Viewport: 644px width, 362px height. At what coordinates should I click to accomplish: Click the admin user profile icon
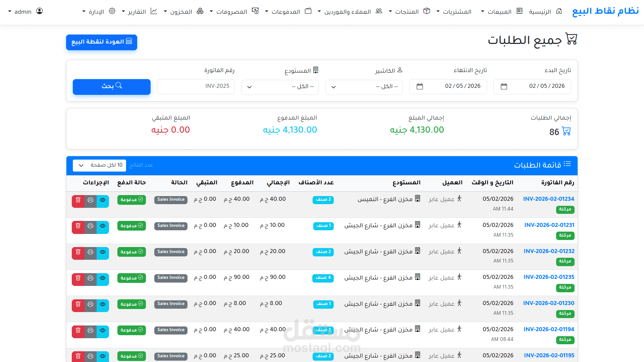click(40, 11)
